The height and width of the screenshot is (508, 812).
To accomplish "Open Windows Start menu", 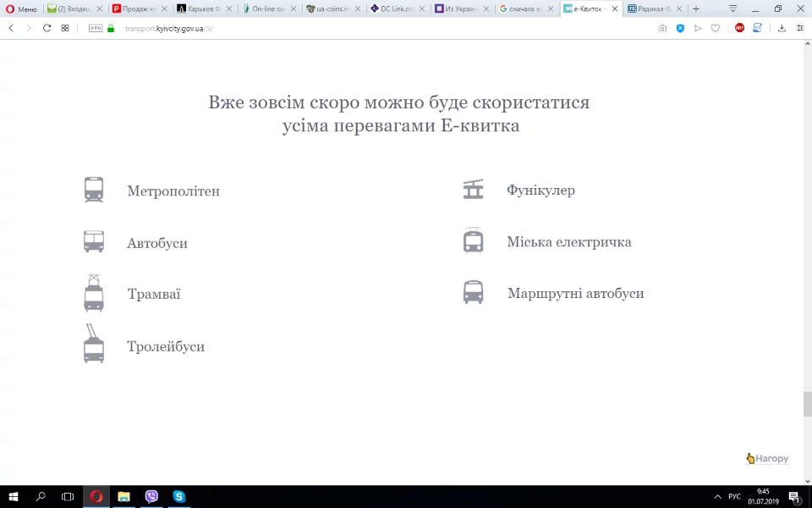I will pos(14,497).
